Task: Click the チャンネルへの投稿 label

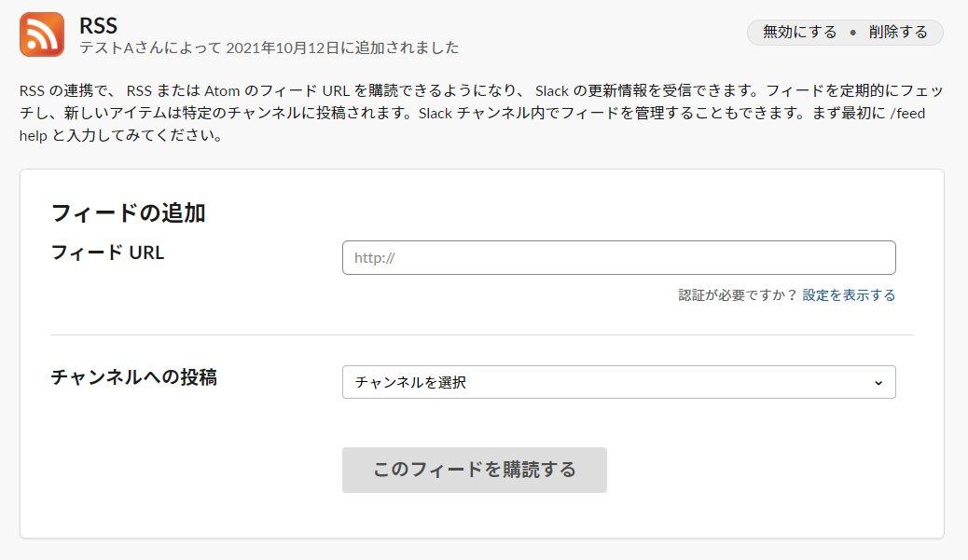Action: click(x=133, y=377)
